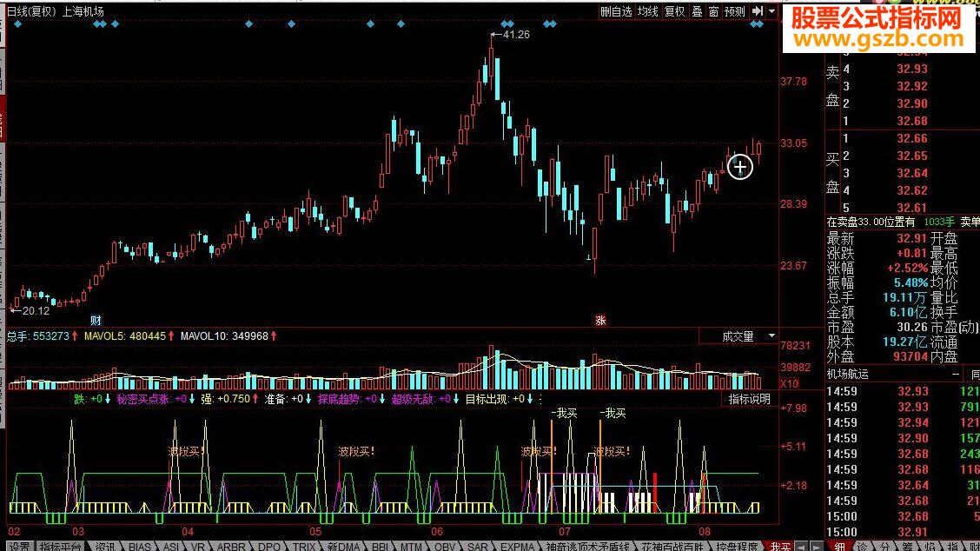
Task: Switch to the 资讯 news tab
Action: tap(104, 546)
